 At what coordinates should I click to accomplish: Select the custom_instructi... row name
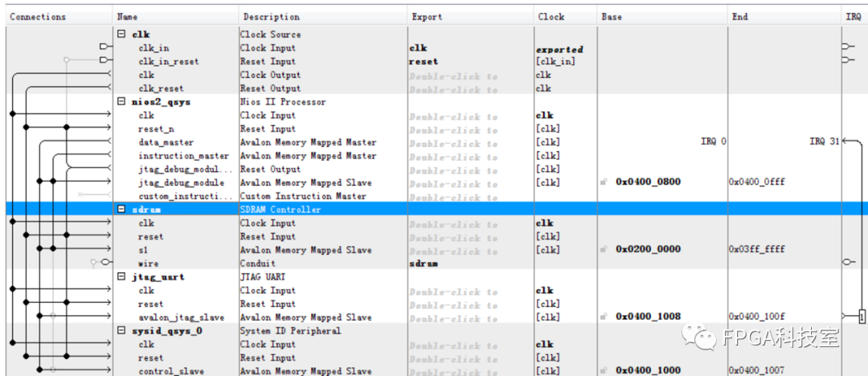tap(186, 196)
